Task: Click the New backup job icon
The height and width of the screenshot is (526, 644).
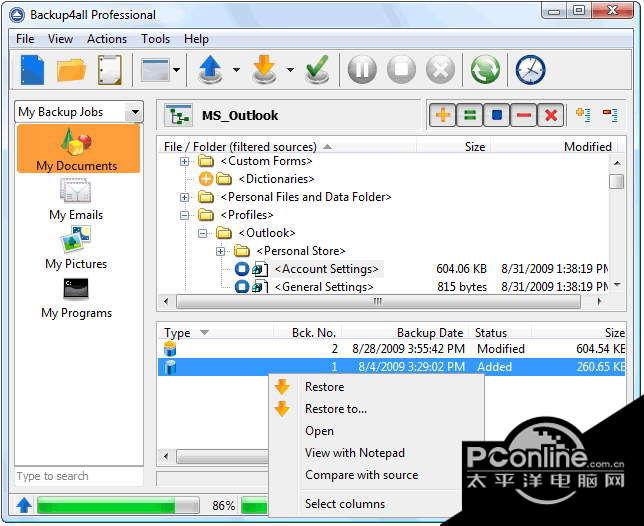Action: [32, 70]
